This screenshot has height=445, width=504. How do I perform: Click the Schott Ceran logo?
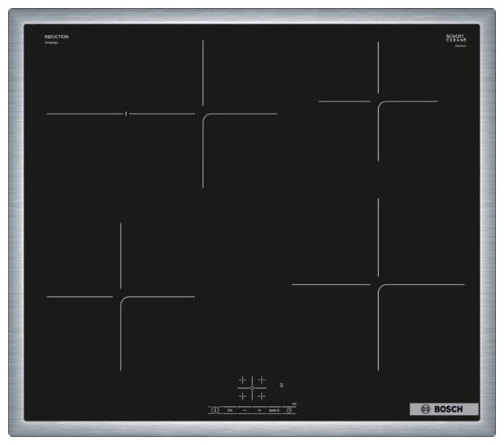pyautogui.click(x=456, y=38)
